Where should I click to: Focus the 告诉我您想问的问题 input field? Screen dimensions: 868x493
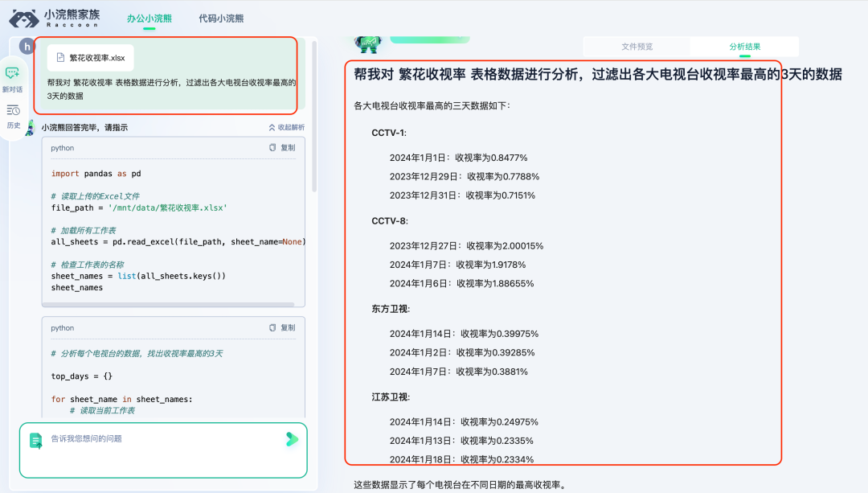pos(163,450)
